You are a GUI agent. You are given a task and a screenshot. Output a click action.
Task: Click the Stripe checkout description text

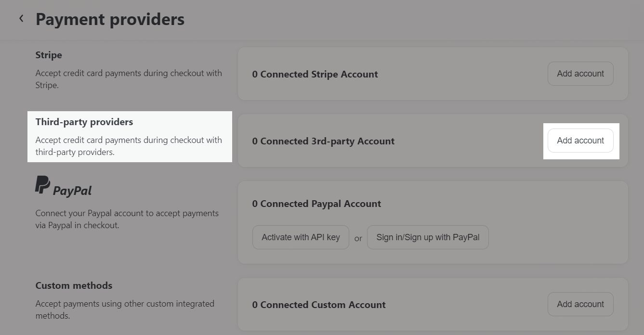point(129,79)
